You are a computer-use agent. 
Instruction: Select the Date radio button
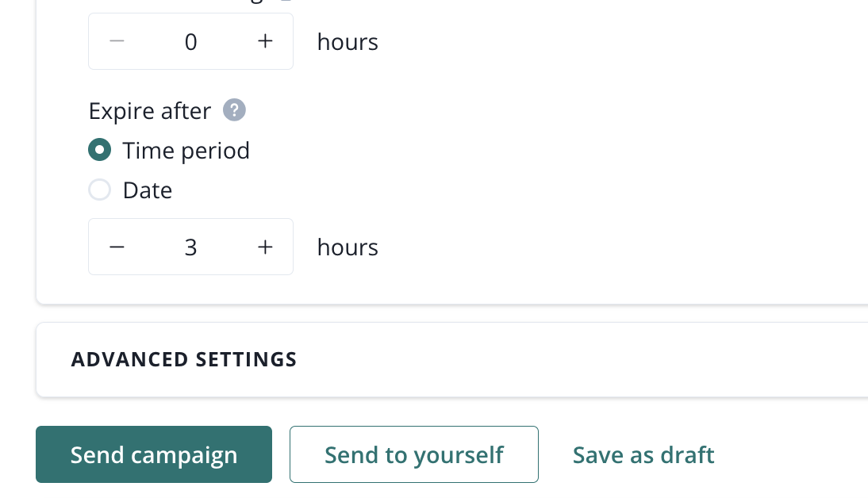tap(99, 190)
